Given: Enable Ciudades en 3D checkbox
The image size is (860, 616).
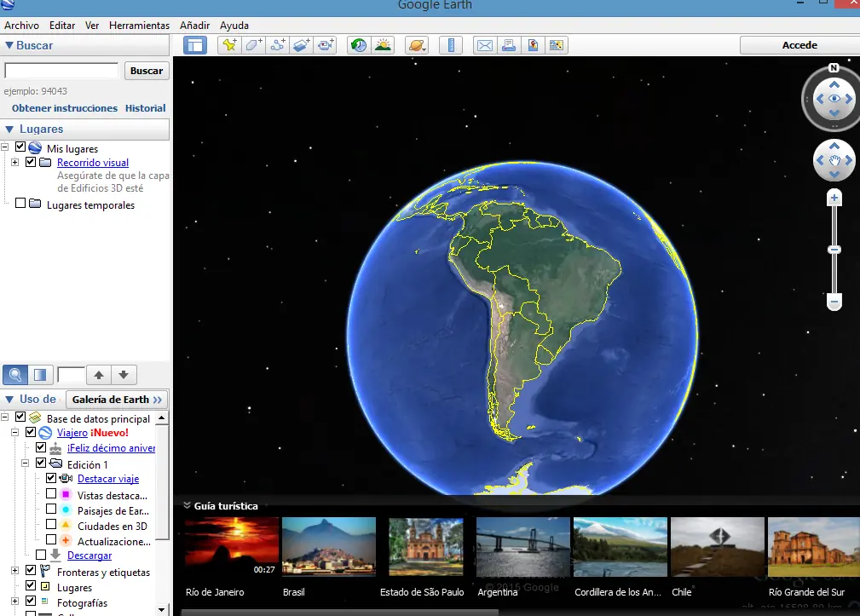Looking at the screenshot, I should pos(51,525).
